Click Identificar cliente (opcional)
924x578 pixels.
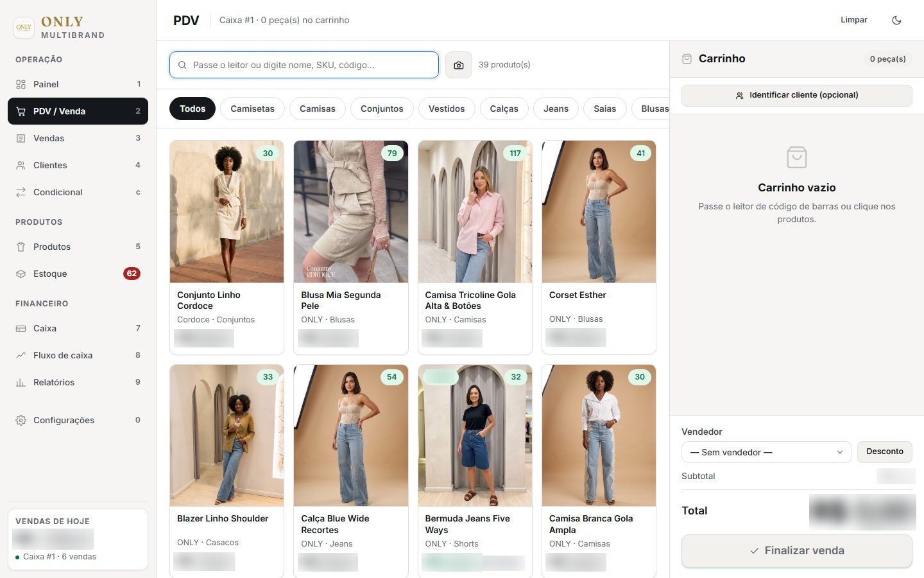(796, 95)
